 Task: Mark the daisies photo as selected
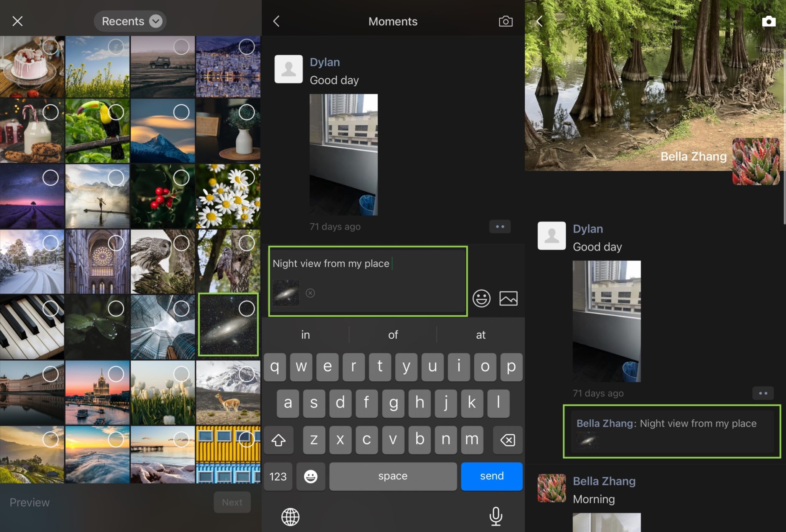(247, 177)
